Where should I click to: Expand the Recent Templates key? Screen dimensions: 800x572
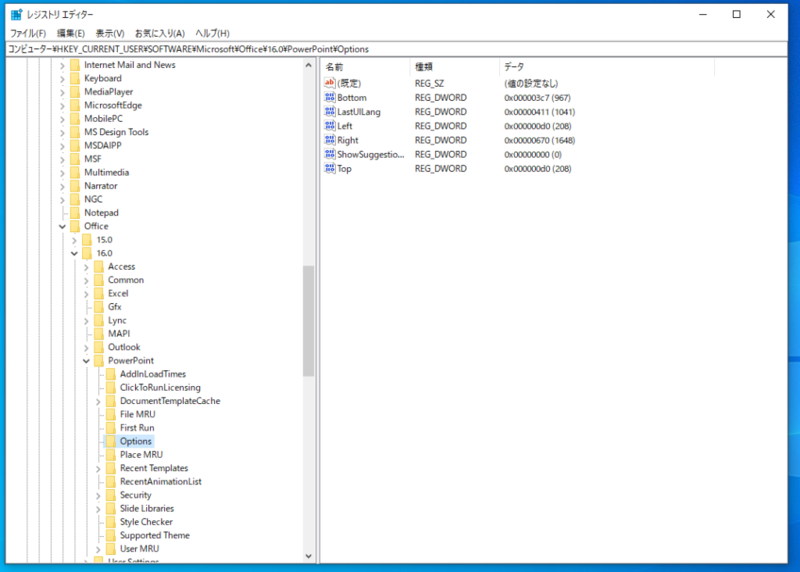98,468
